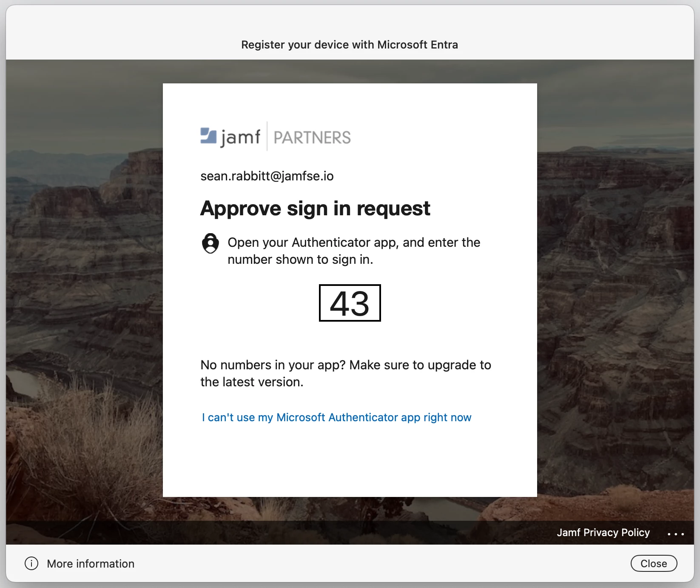Viewport: 700px width, 588px height.
Task: Click the More information info icon
Action: tap(31, 563)
